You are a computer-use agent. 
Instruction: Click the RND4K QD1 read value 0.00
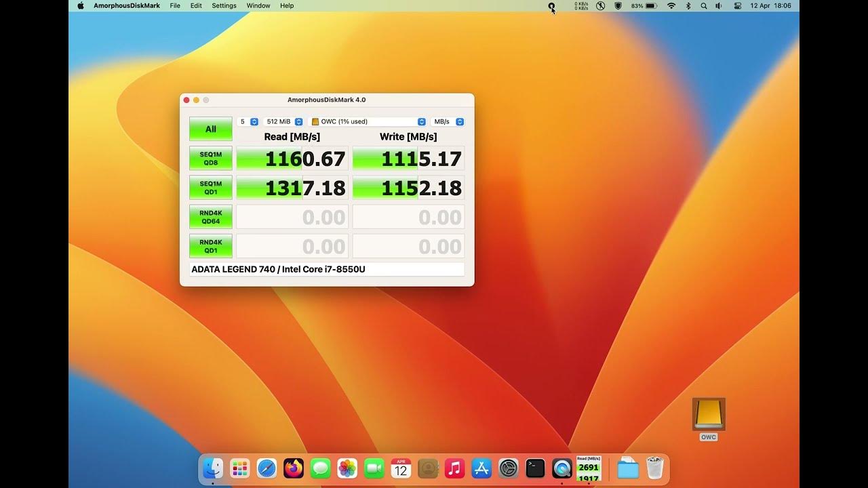coord(292,246)
